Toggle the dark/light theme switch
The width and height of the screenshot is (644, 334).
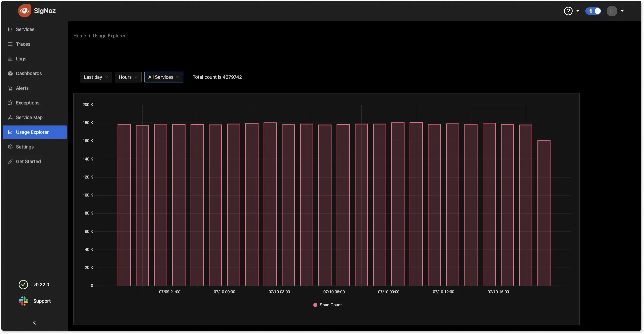coord(593,11)
